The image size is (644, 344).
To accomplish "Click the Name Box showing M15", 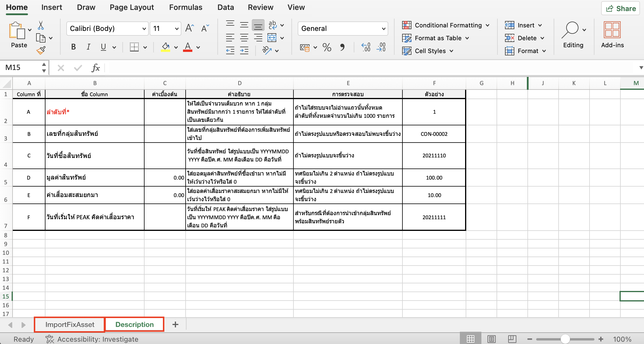I will tap(20, 67).
